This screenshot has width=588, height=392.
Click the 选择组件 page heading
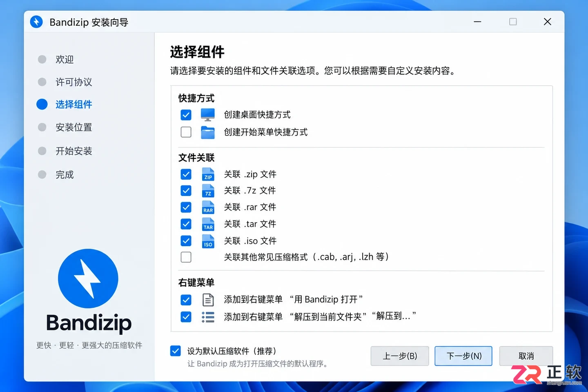(x=197, y=52)
